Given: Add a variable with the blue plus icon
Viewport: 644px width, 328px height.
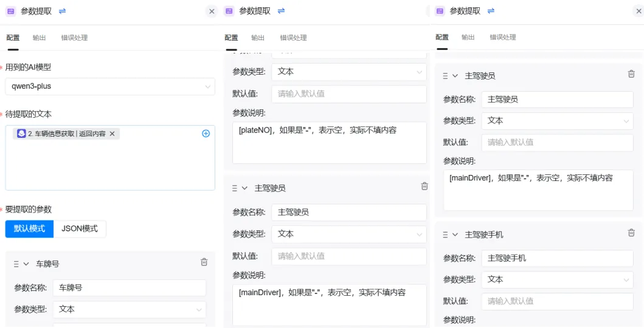Looking at the screenshot, I should (206, 133).
